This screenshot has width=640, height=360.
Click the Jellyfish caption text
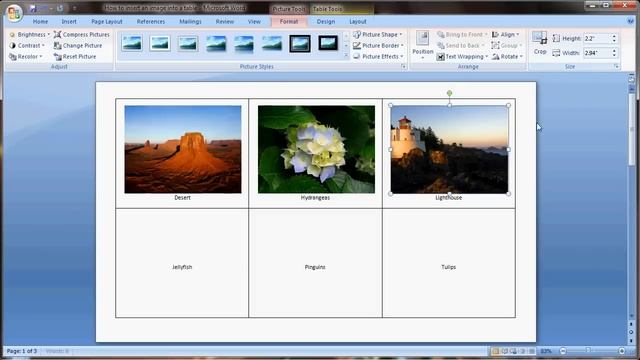[x=182, y=267]
